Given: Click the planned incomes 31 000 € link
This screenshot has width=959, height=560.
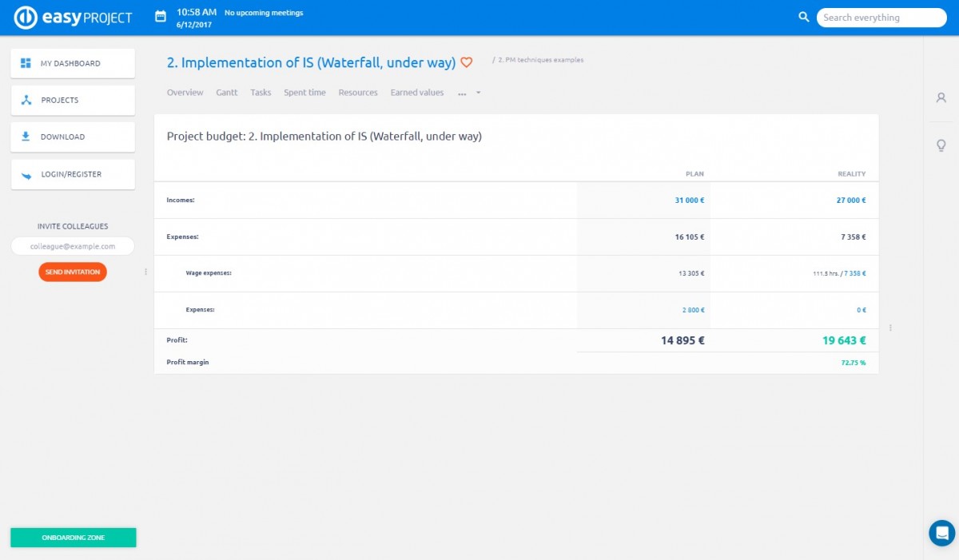Looking at the screenshot, I should point(689,201).
